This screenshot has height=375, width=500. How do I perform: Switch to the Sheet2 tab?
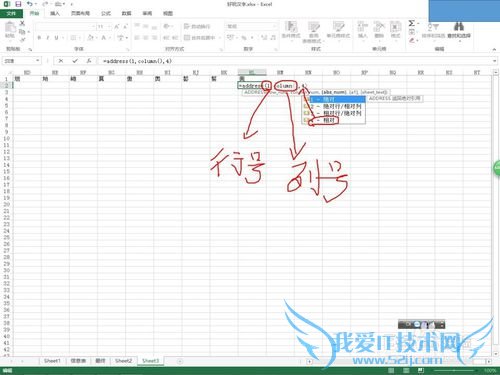coord(123,361)
